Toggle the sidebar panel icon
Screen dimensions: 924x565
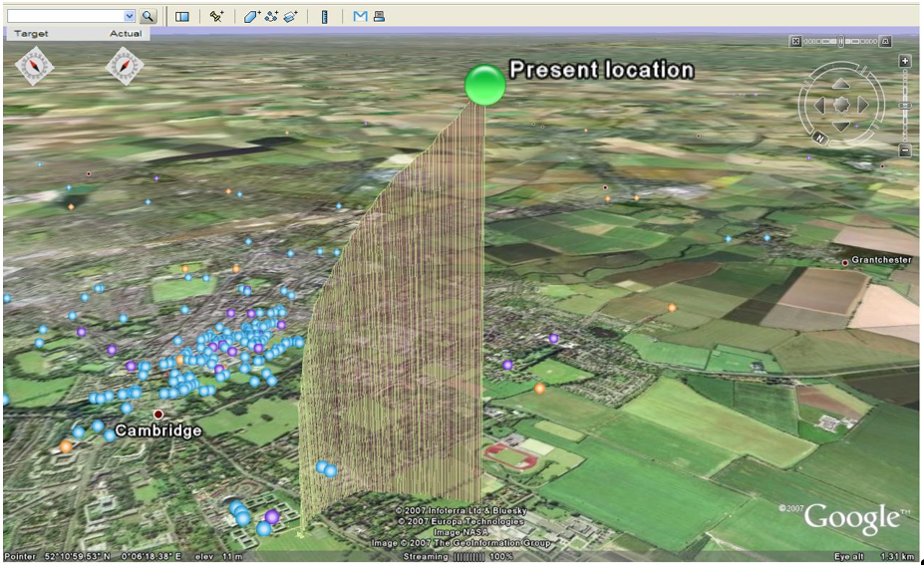tap(181, 16)
